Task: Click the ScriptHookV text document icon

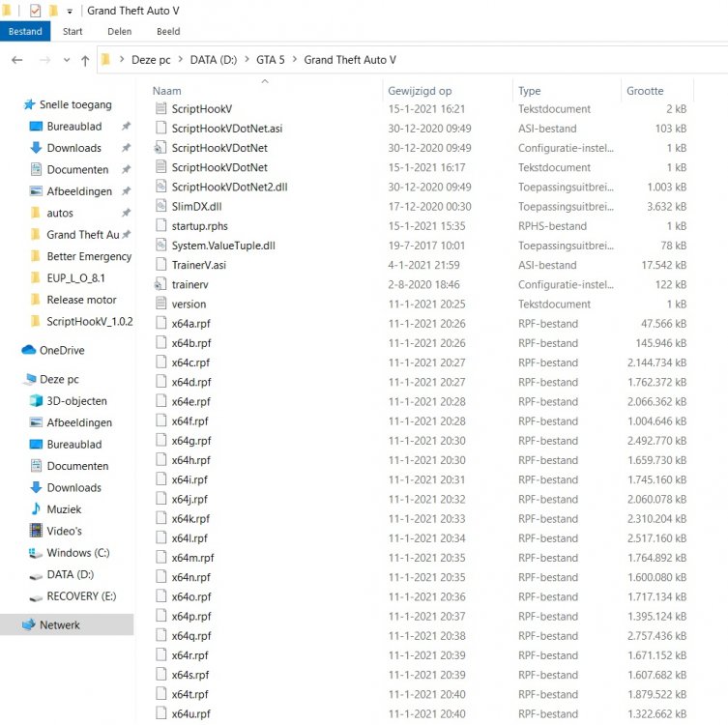Action: [x=161, y=108]
